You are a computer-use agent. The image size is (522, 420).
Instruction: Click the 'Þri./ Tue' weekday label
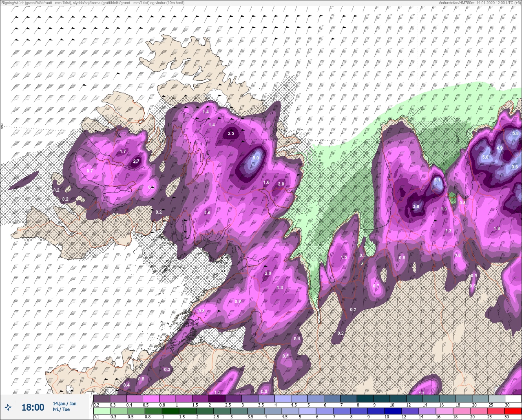click(61, 409)
